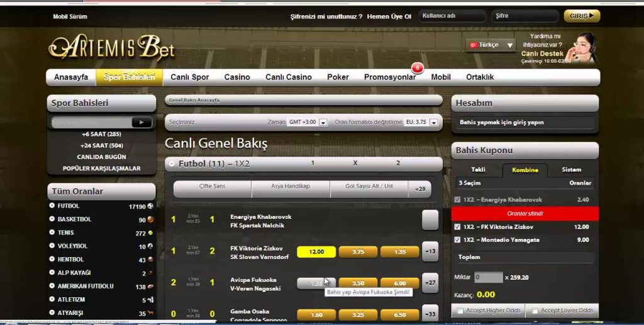Open live support agent picture
The image size is (644, 325).
[x=582, y=48]
